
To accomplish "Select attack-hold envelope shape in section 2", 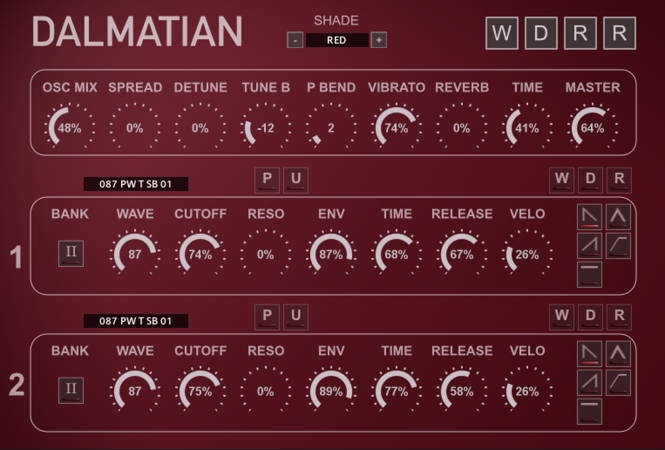I will click(618, 382).
